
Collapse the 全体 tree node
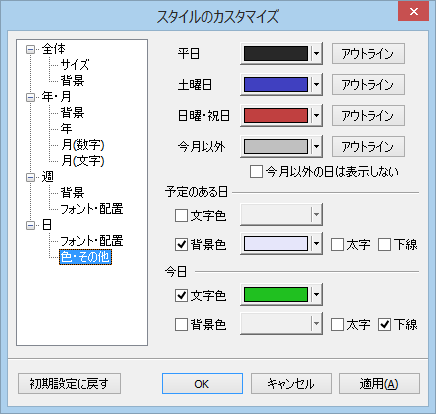(x=30, y=50)
